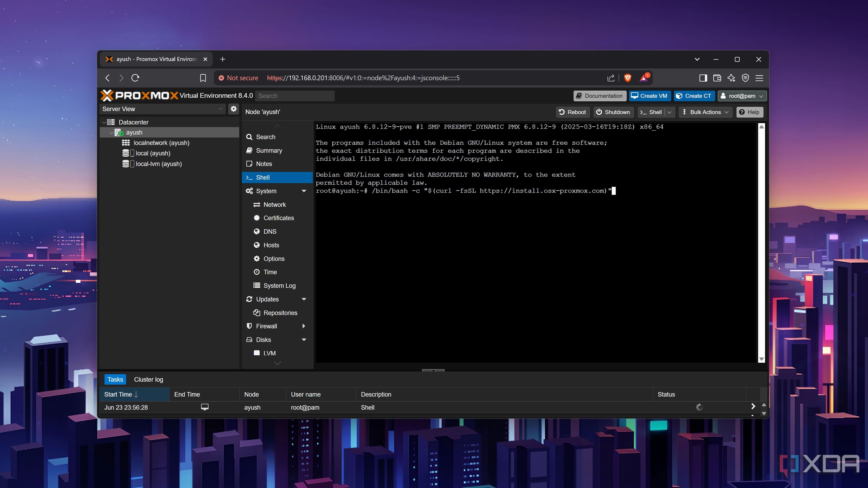Go back with the browser back arrow
The width and height of the screenshot is (868, 488).
point(108,78)
